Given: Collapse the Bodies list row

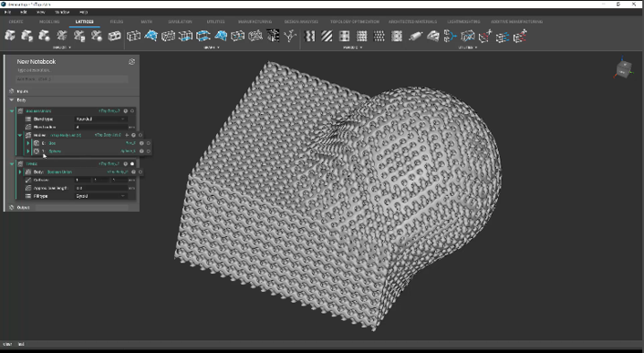Looking at the screenshot, I should tap(20, 135).
